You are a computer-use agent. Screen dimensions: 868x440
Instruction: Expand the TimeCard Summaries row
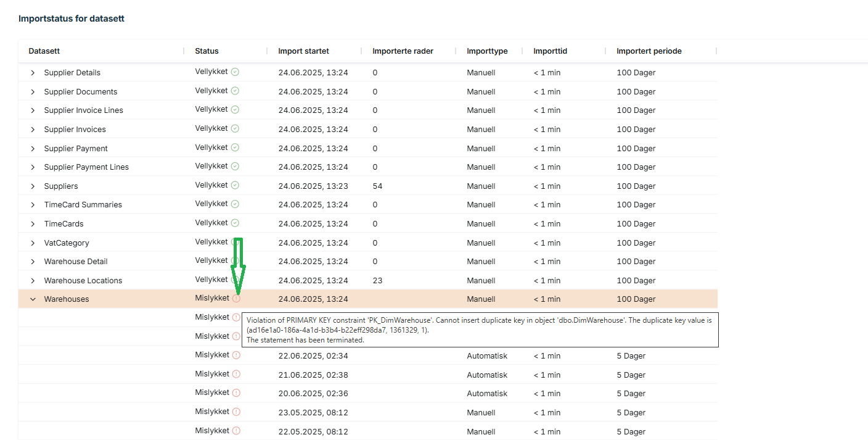pyautogui.click(x=33, y=205)
